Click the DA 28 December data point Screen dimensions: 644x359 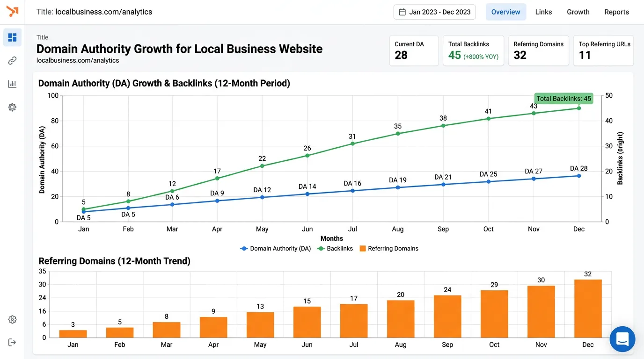tap(579, 176)
